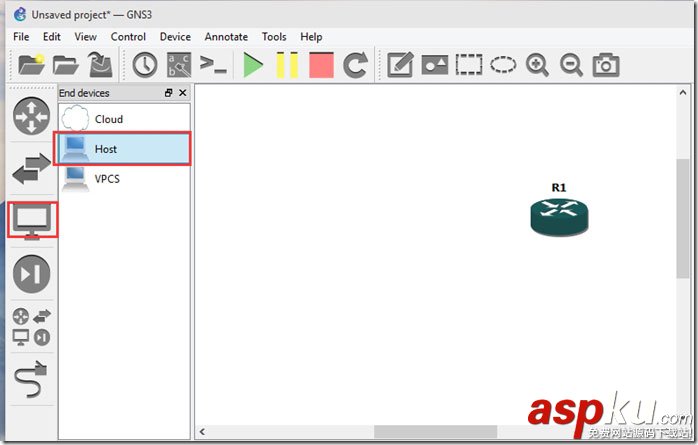The width and height of the screenshot is (698, 445).
Task: Select the Draw a rectangle tool
Action: (469, 65)
